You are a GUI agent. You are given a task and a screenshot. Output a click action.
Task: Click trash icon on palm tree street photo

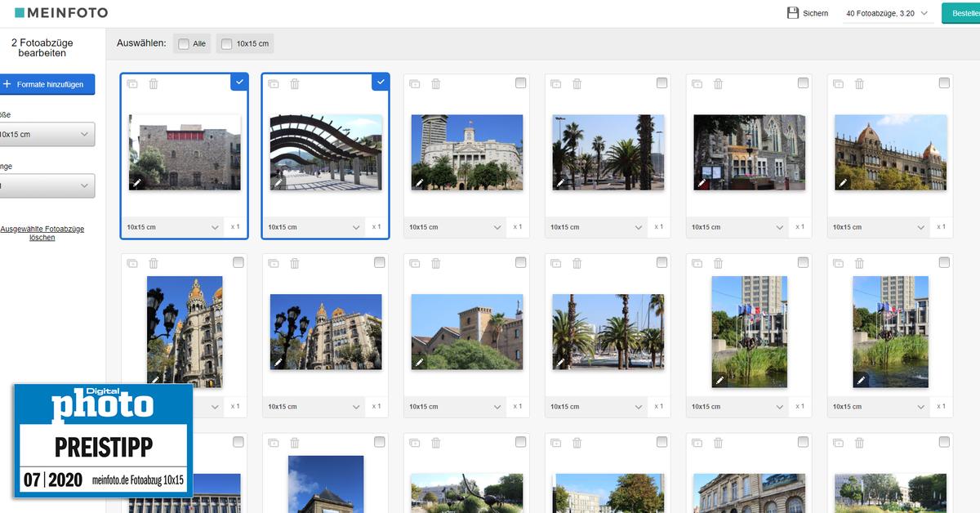point(577,83)
